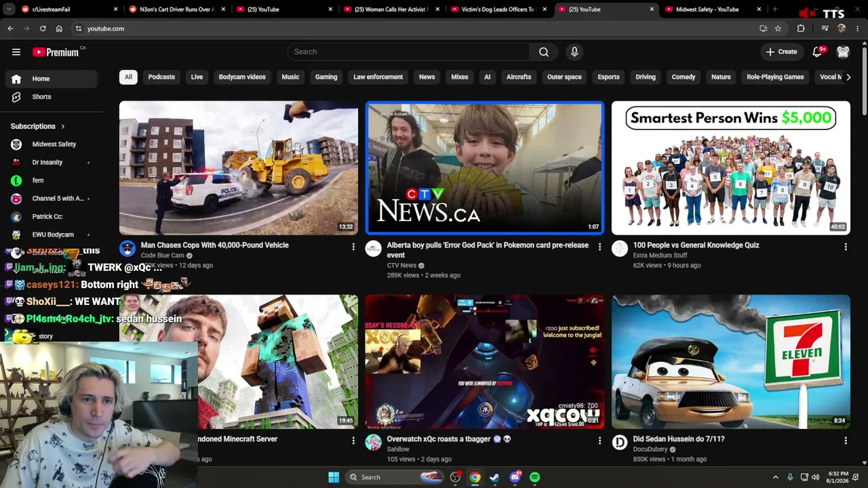Screen dimensions: 868x488
Task: Click the install app icon in address bar
Action: 763,28
